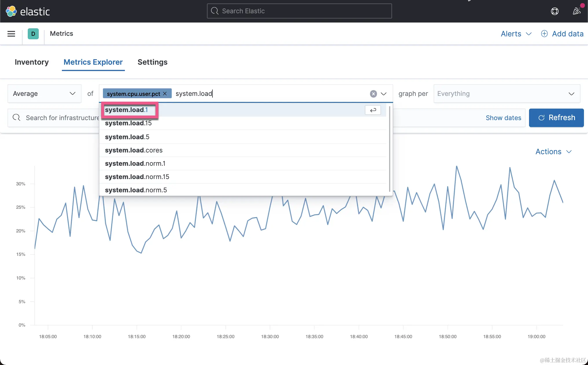Focus the Search Elastic field
The height and width of the screenshot is (365, 588).
299,11
